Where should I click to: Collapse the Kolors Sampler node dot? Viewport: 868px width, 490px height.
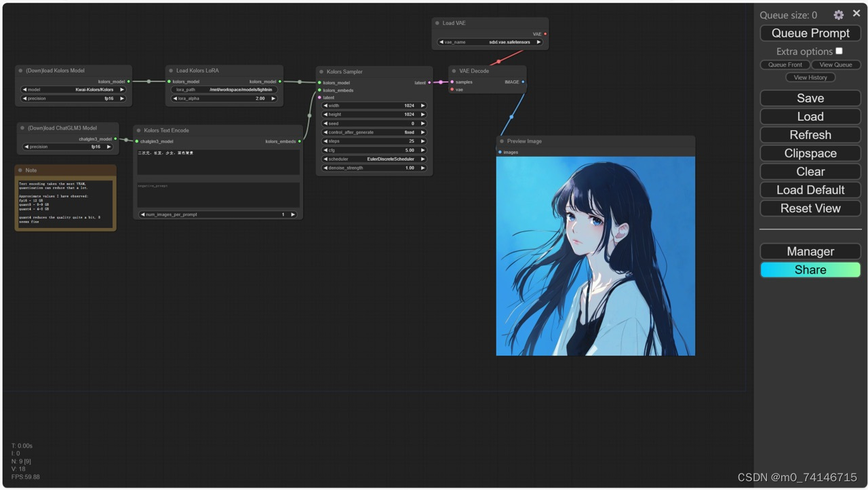coord(321,72)
